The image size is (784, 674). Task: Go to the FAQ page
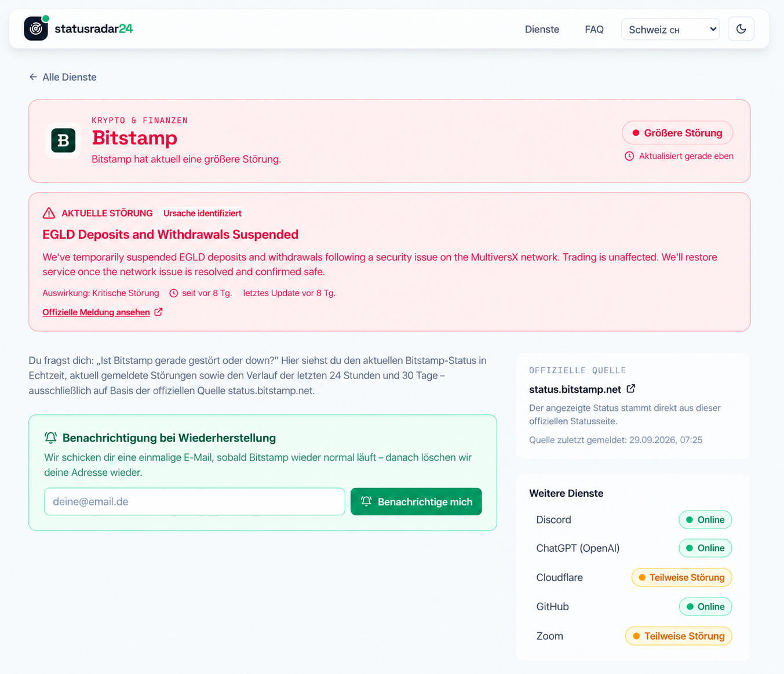point(594,30)
